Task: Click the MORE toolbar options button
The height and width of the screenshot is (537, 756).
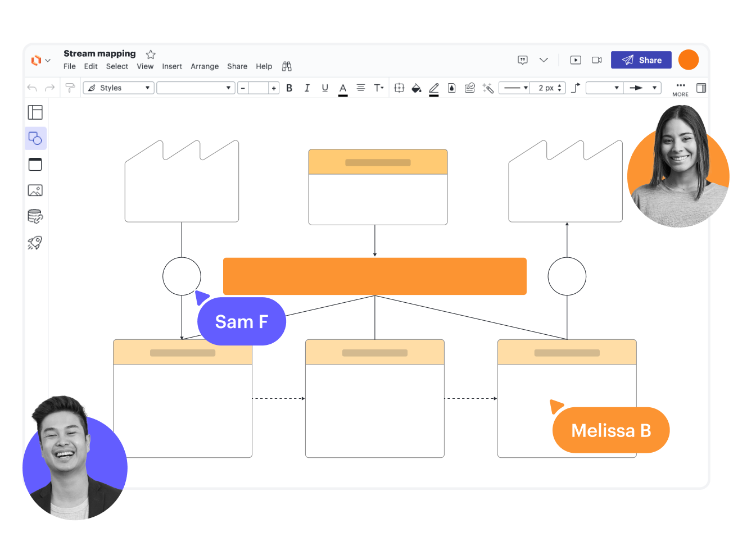Action: (680, 89)
